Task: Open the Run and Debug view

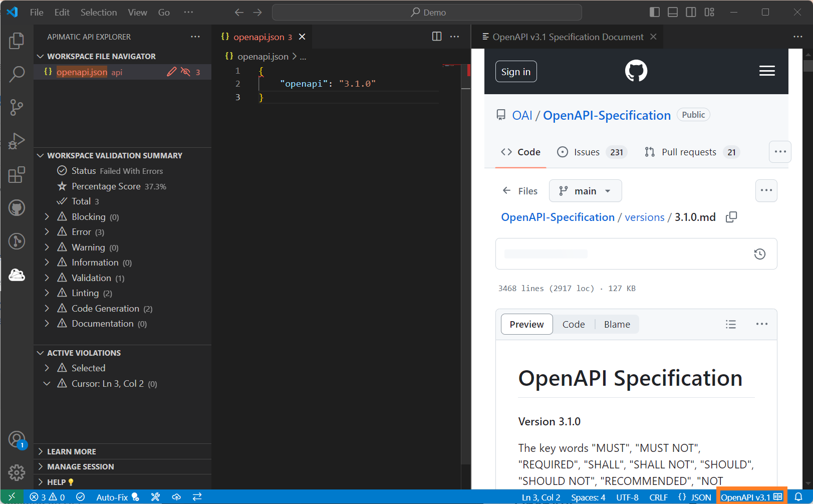Action: click(x=17, y=141)
